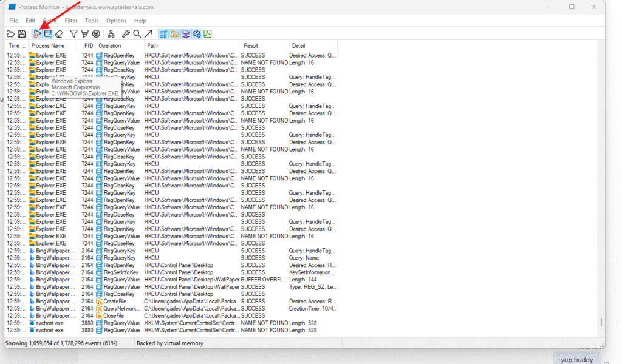Click the Highlight marker icon
This screenshot has height=364, width=622.
click(x=85, y=34)
